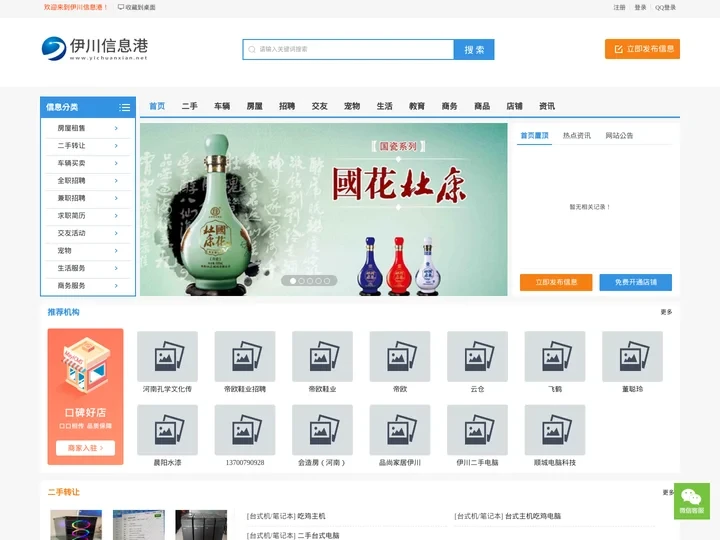
Task: Open the 车辆 navigation item
Action: (222, 106)
